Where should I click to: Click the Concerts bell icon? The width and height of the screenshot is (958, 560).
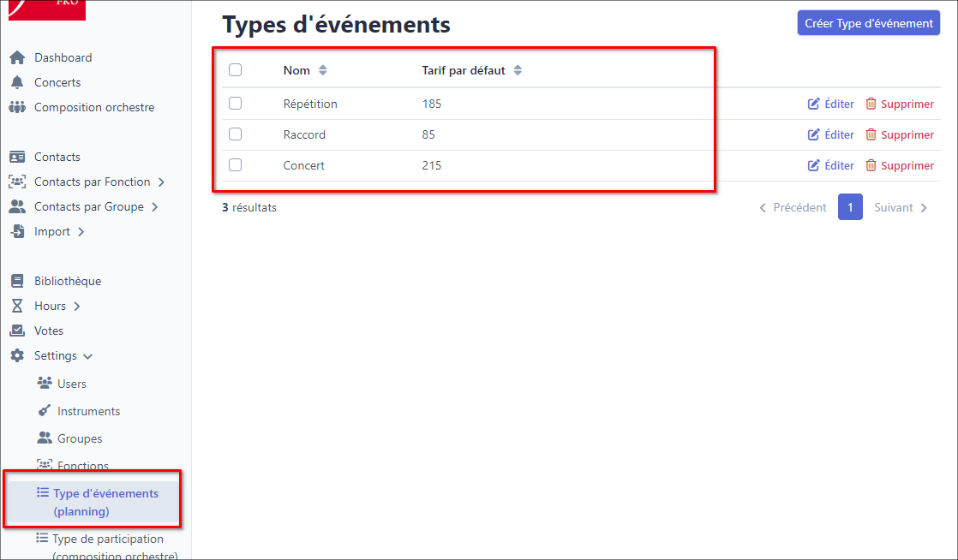16,83
